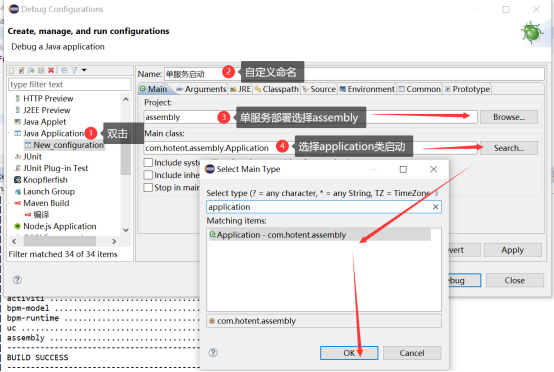Click the Browse project button

(509, 117)
